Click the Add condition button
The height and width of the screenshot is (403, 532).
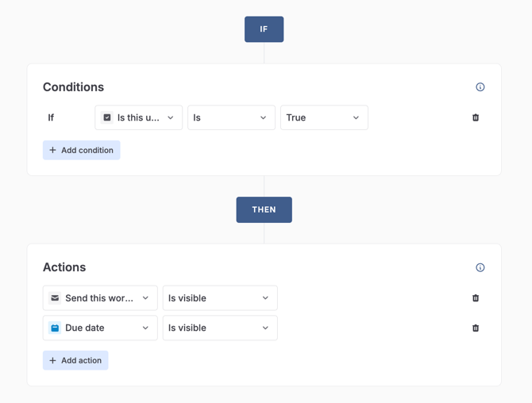click(82, 150)
